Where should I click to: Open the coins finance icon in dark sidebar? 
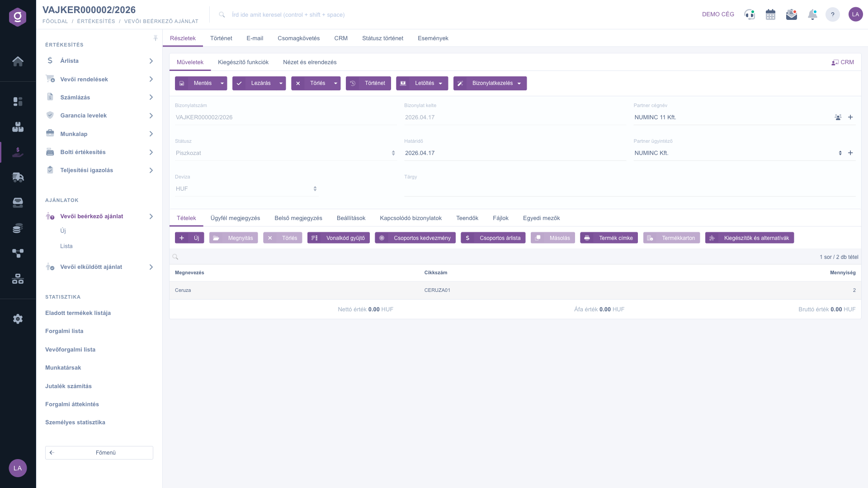pos(18,228)
